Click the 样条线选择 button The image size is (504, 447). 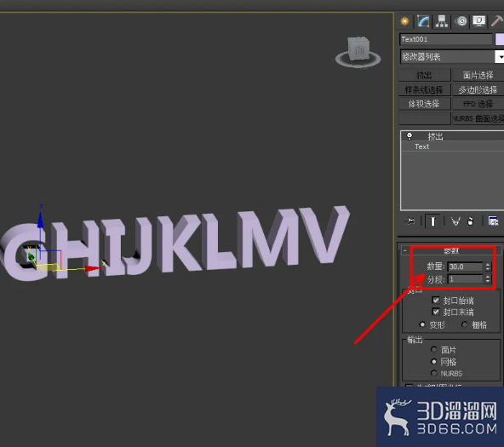(424, 89)
